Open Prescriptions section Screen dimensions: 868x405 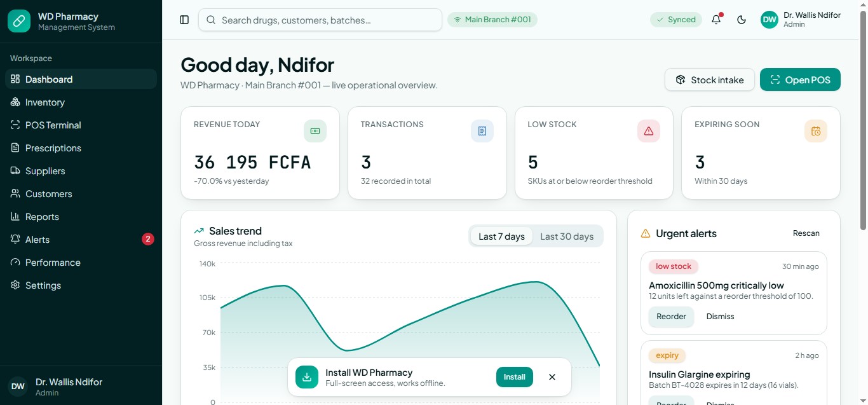coord(81,148)
